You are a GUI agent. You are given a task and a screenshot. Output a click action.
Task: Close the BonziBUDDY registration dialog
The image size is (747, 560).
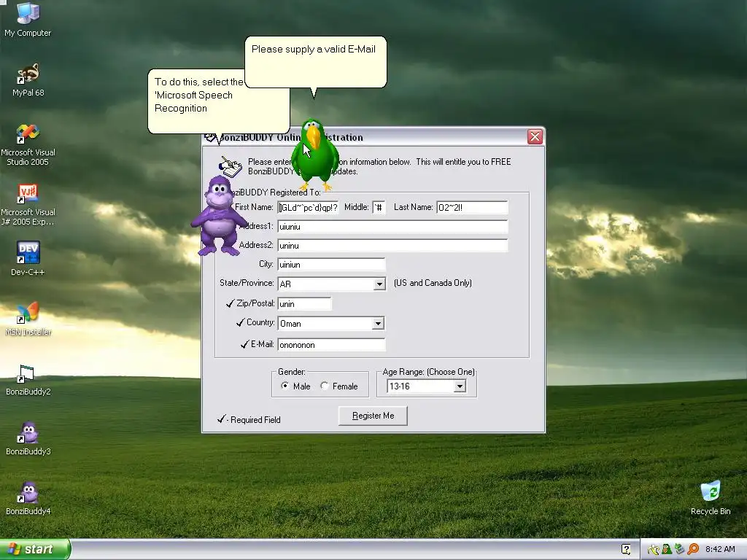[x=535, y=137]
